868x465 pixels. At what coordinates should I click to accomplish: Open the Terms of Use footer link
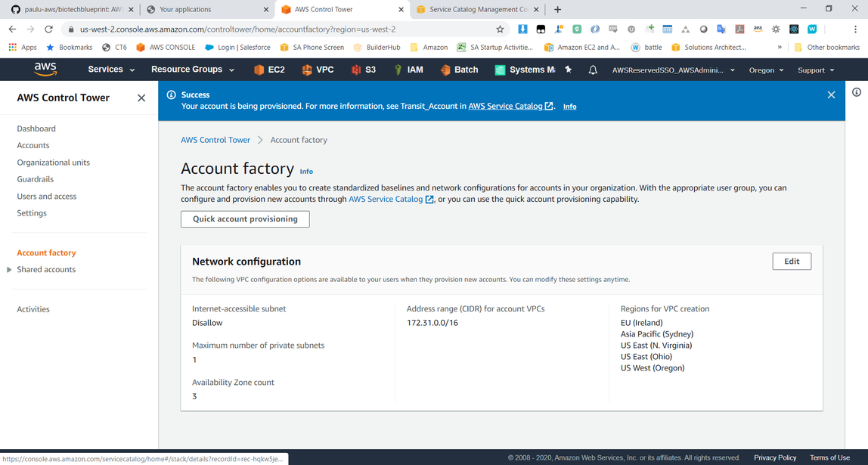coord(829,457)
